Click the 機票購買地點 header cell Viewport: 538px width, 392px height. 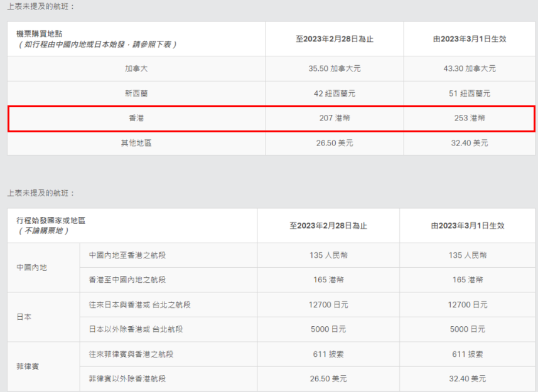point(39,33)
